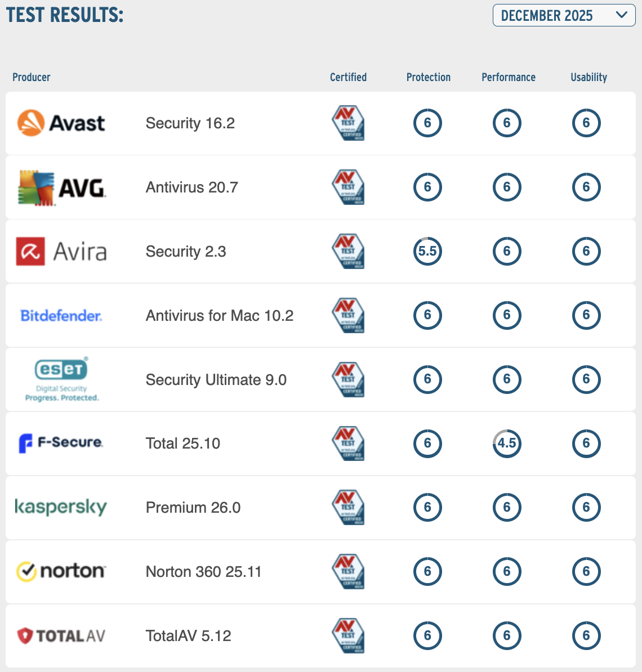Screen dimensions: 642x672
Task: Click the AV-TEST certified badge for Avast
Action: (348, 123)
